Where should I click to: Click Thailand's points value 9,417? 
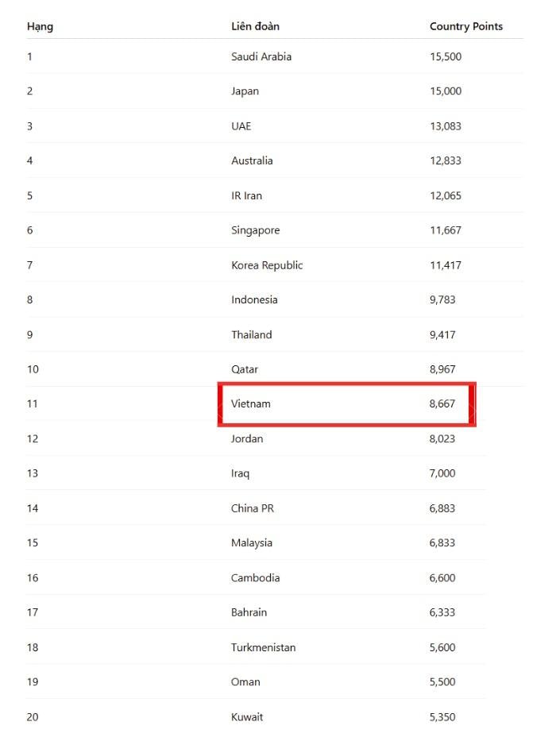coord(442,334)
